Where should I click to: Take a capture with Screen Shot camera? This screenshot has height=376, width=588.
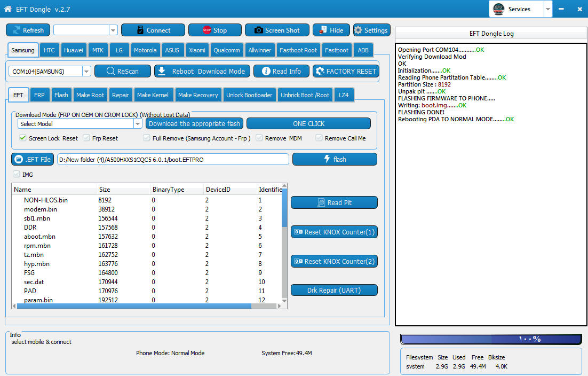click(x=276, y=30)
